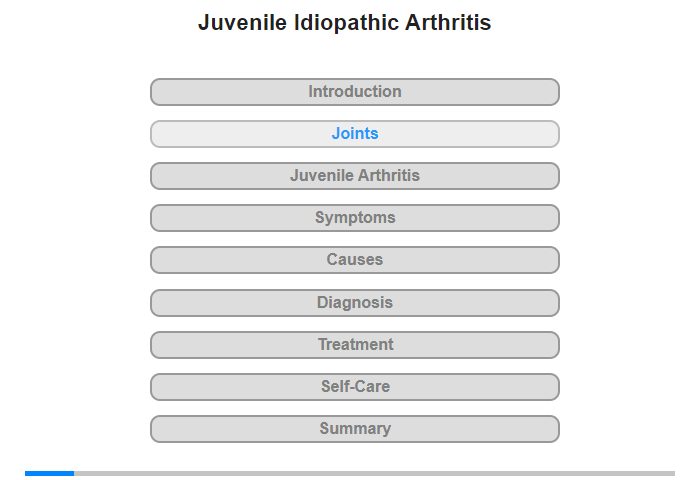The width and height of the screenshot is (700, 480).
Task: Click the blue filled part of progress bar
Action: pyautogui.click(x=50, y=473)
